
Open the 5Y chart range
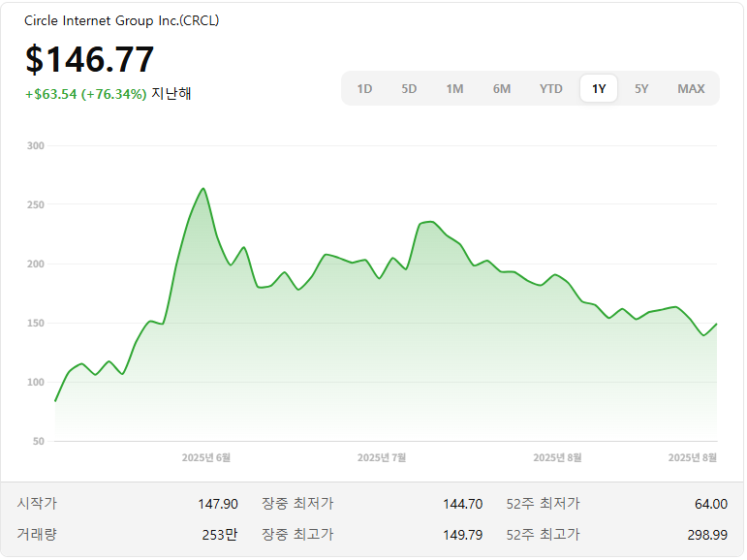(x=641, y=89)
